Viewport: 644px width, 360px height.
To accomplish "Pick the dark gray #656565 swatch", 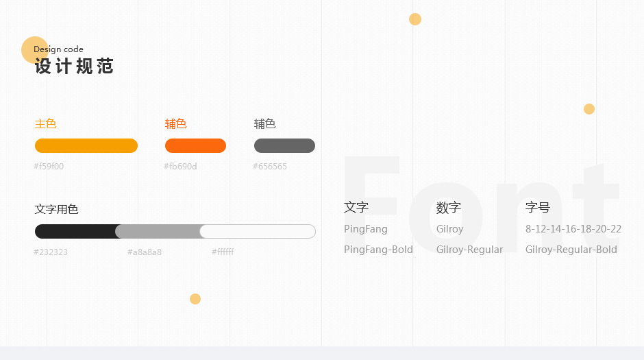I will (284, 146).
